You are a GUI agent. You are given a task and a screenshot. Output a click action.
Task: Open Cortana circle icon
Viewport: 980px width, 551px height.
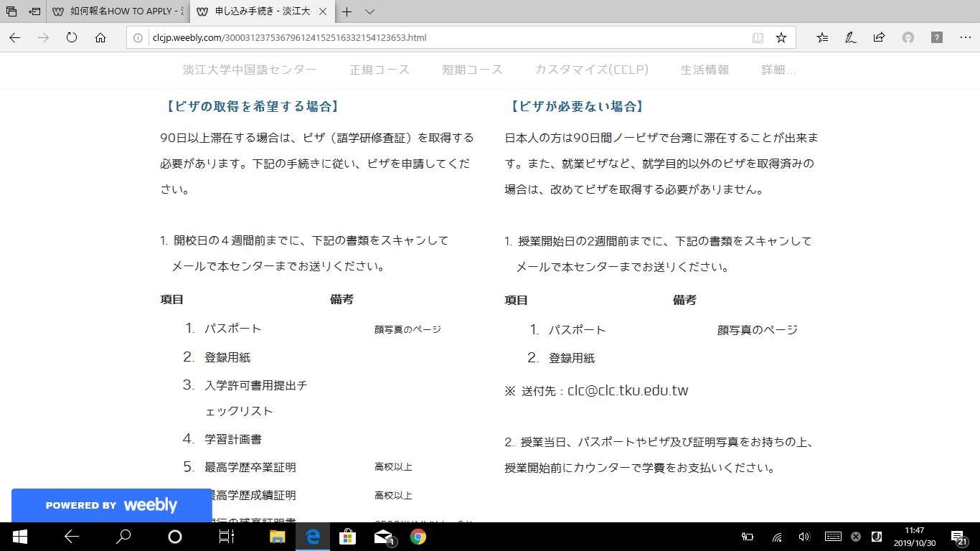pyautogui.click(x=175, y=536)
